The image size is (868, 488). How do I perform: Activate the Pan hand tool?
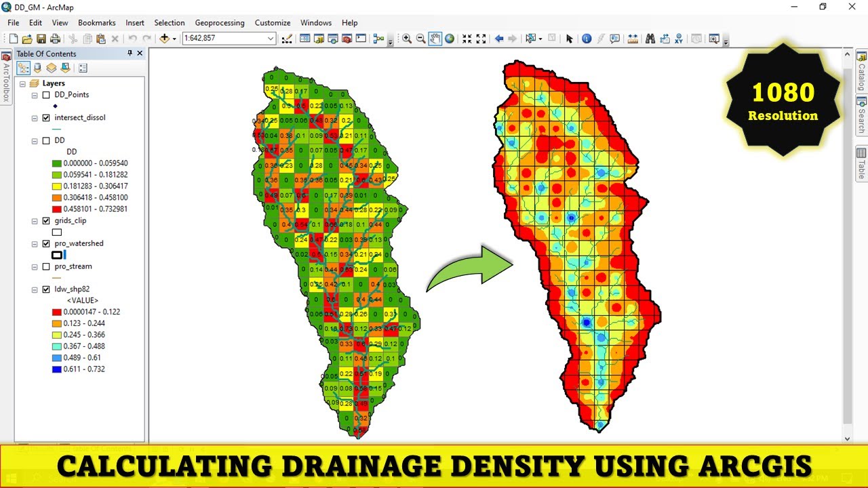[x=435, y=39]
